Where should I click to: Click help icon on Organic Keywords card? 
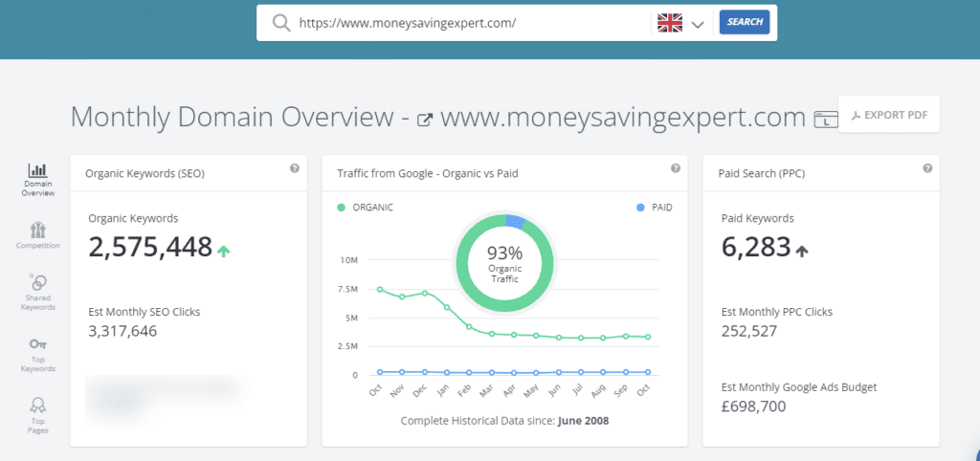coord(295,168)
